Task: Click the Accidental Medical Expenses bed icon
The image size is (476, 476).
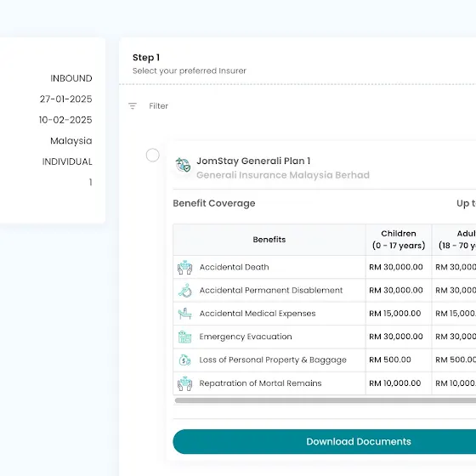Action: coord(185,314)
